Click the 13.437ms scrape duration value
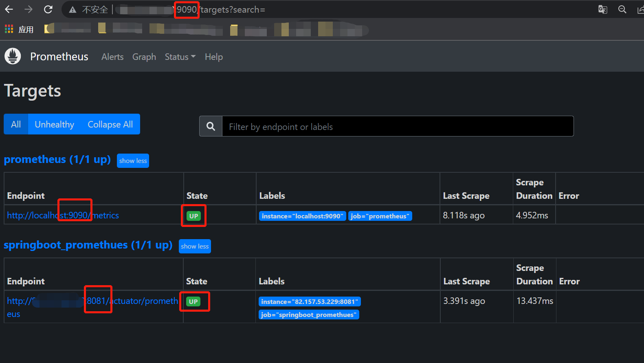The height and width of the screenshot is (363, 644). coord(535,301)
